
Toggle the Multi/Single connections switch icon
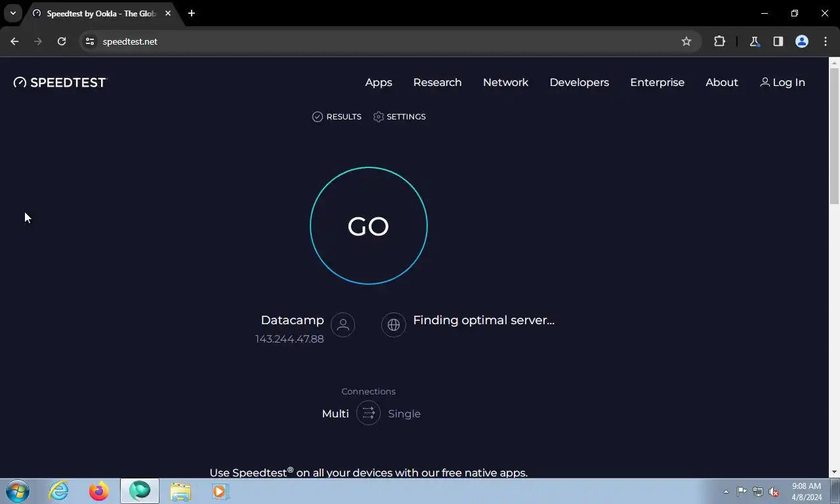[368, 413]
